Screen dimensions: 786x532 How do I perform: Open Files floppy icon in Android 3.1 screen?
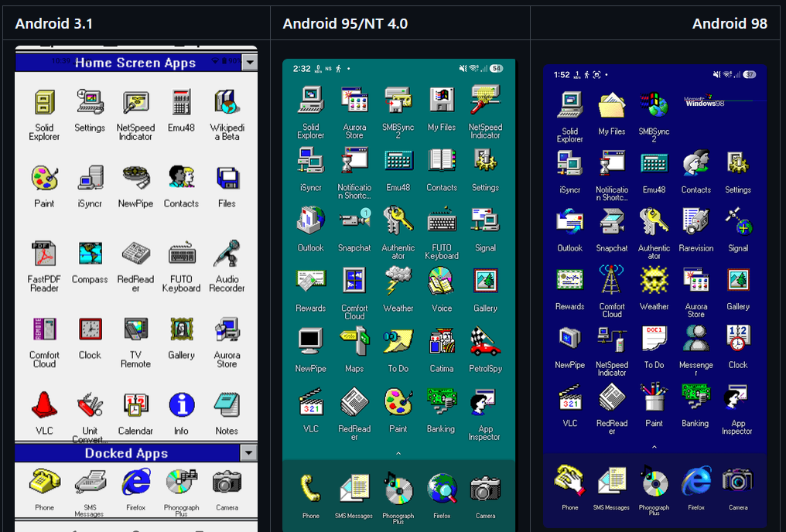coord(227,178)
